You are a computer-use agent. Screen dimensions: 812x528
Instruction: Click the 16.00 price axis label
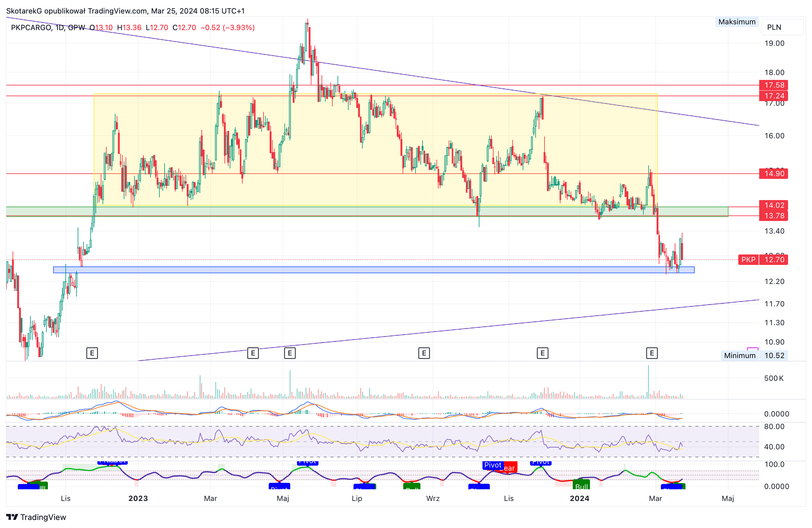[774, 136]
